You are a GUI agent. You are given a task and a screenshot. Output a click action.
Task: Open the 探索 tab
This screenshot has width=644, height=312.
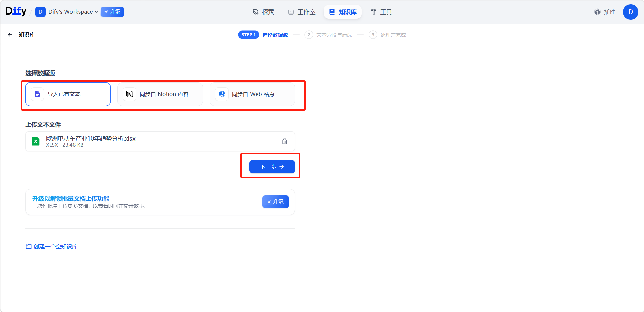coord(263,12)
